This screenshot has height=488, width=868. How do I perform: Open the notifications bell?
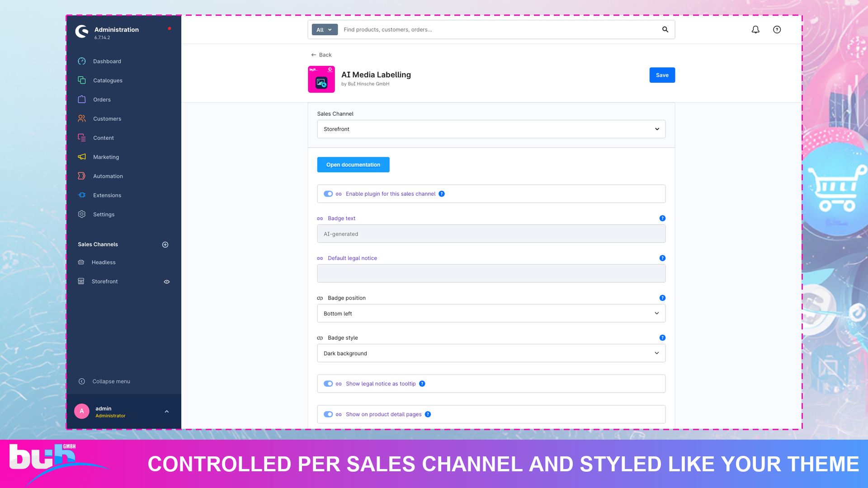(x=755, y=29)
